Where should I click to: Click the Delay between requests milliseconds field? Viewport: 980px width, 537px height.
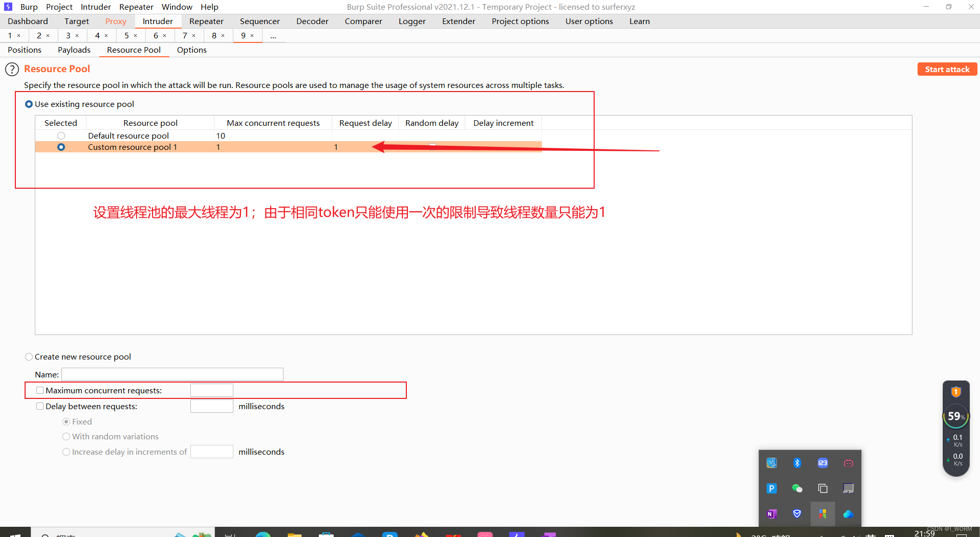click(x=212, y=406)
